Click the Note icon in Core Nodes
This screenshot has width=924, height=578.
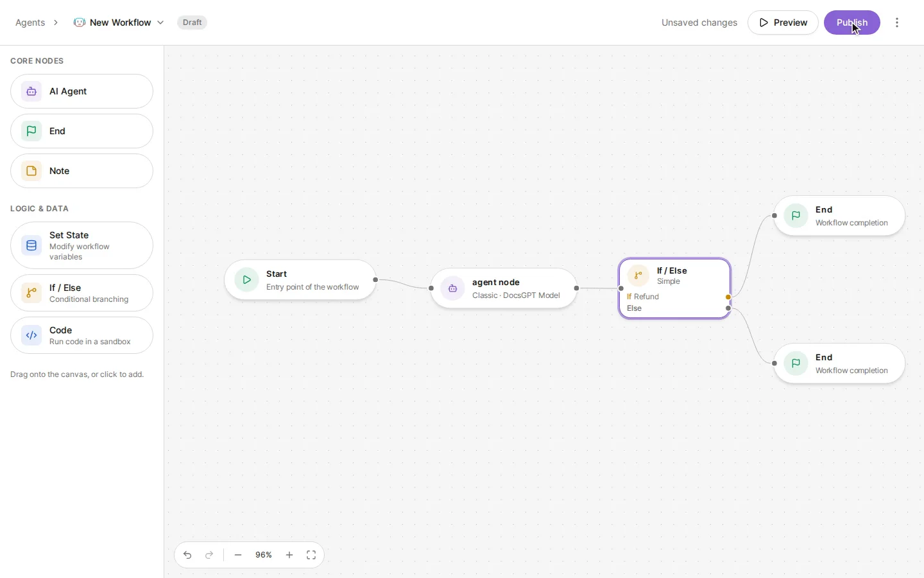click(31, 171)
